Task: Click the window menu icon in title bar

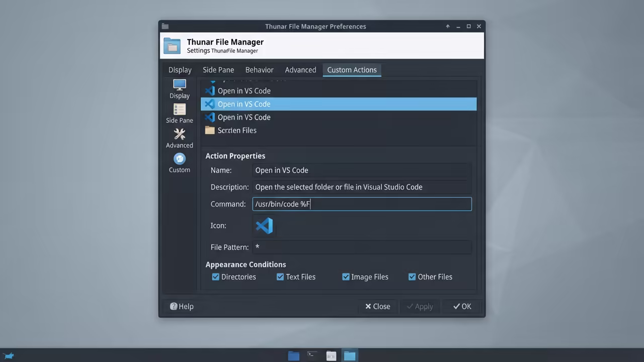Action: [x=166, y=26]
